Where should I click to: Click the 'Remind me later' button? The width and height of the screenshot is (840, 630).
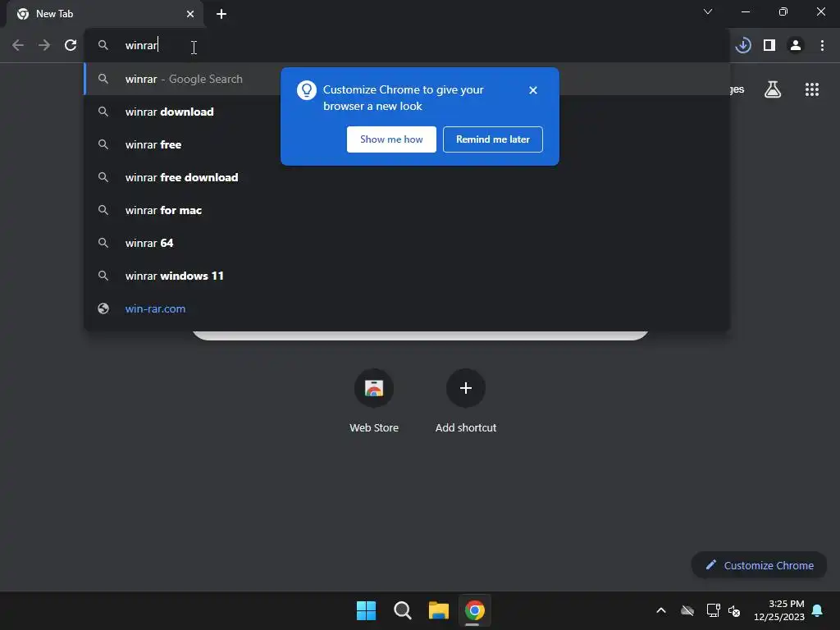pos(493,139)
